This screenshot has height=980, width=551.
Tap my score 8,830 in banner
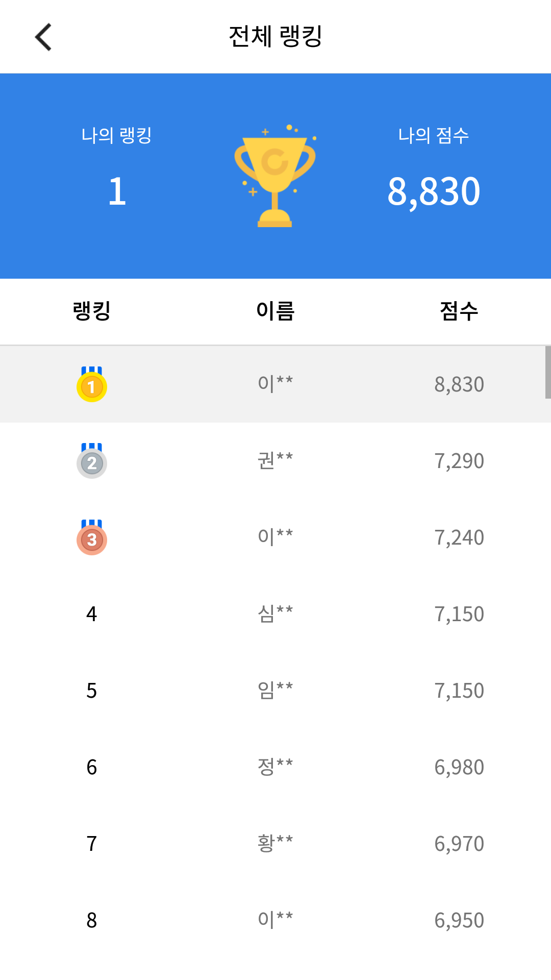(x=434, y=192)
